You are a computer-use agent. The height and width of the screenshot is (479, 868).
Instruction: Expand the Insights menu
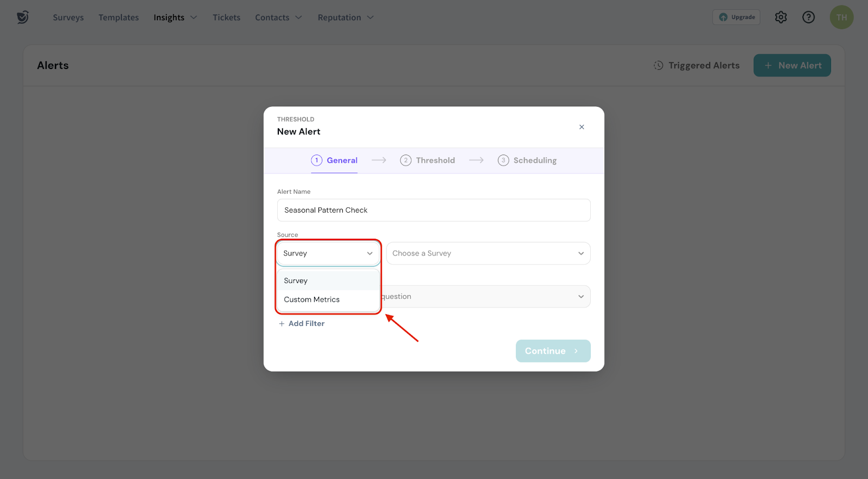175,17
